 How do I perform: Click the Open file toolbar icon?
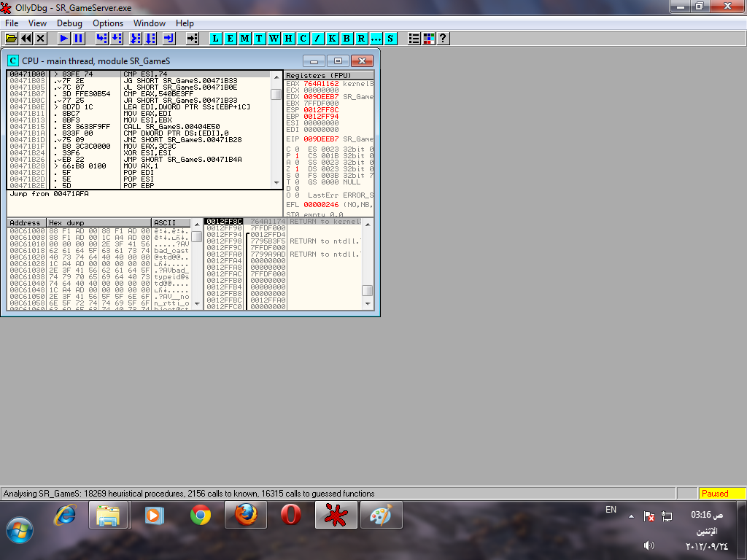11,38
